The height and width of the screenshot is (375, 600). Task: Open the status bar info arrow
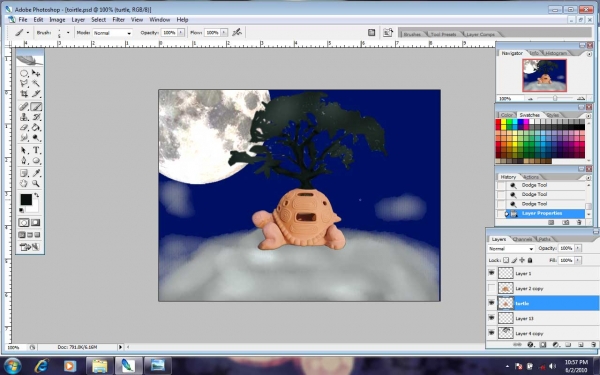[x=120, y=347]
